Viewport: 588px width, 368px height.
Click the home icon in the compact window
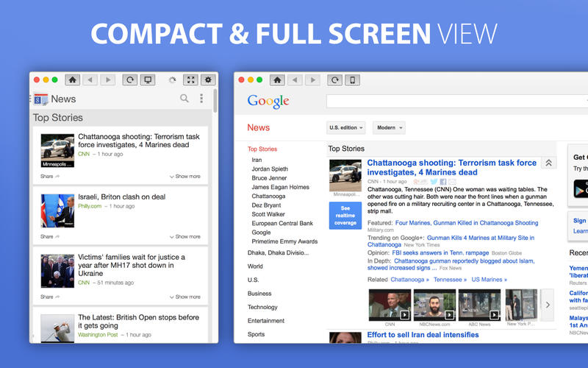pyautogui.click(x=72, y=79)
